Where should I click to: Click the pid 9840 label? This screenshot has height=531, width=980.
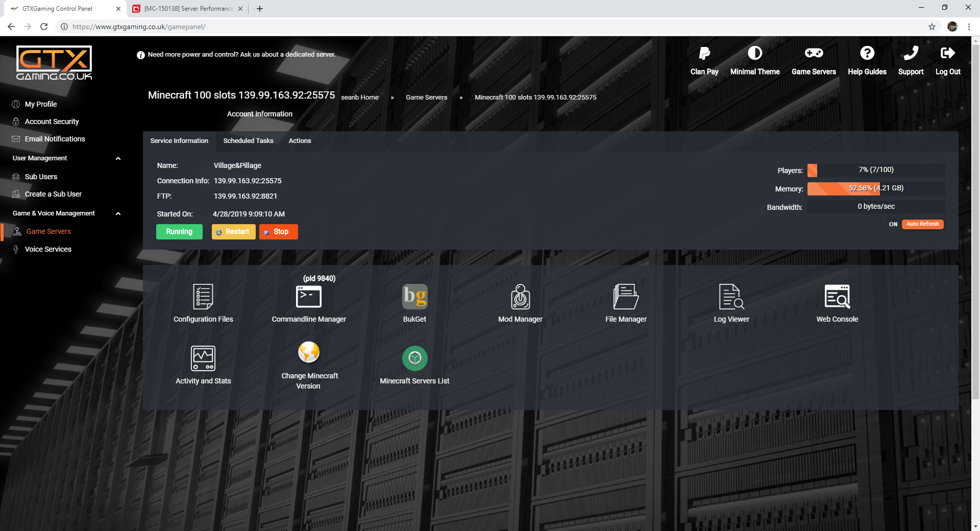(x=319, y=278)
